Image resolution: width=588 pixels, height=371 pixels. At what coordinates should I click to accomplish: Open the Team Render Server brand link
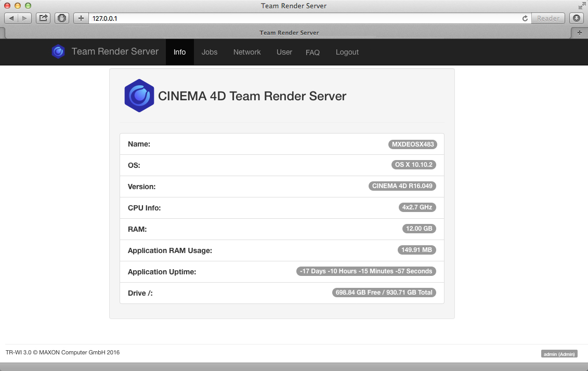point(115,51)
